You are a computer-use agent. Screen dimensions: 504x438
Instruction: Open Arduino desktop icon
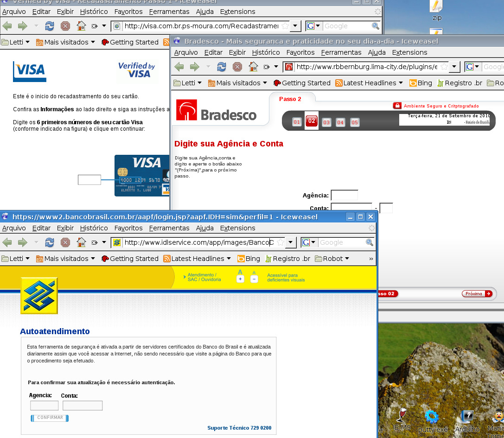467,421
